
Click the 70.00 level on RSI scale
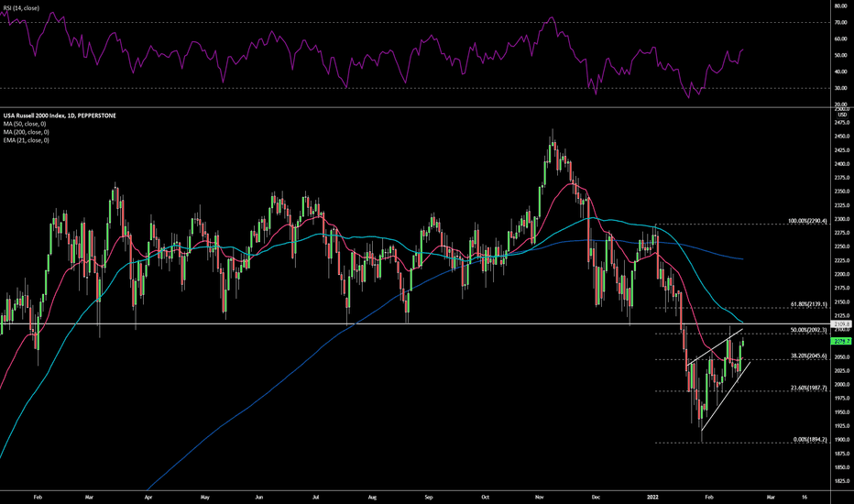[840, 22]
